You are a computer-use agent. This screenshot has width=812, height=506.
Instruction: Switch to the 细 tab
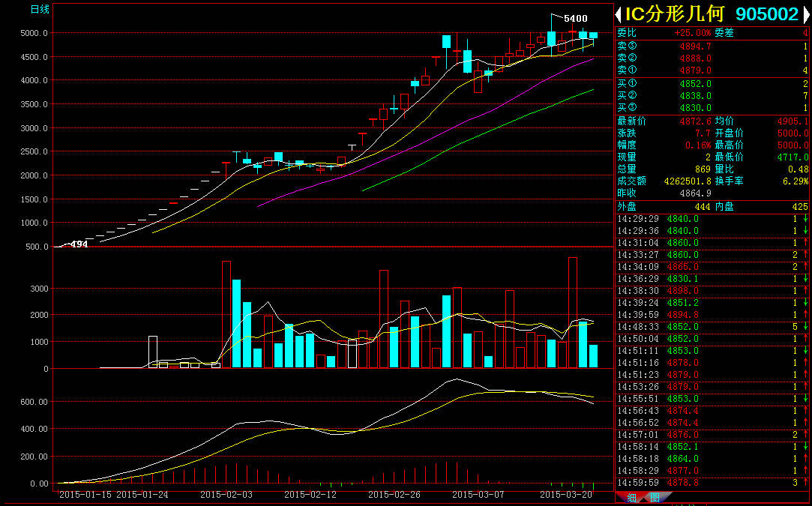pyautogui.click(x=632, y=499)
